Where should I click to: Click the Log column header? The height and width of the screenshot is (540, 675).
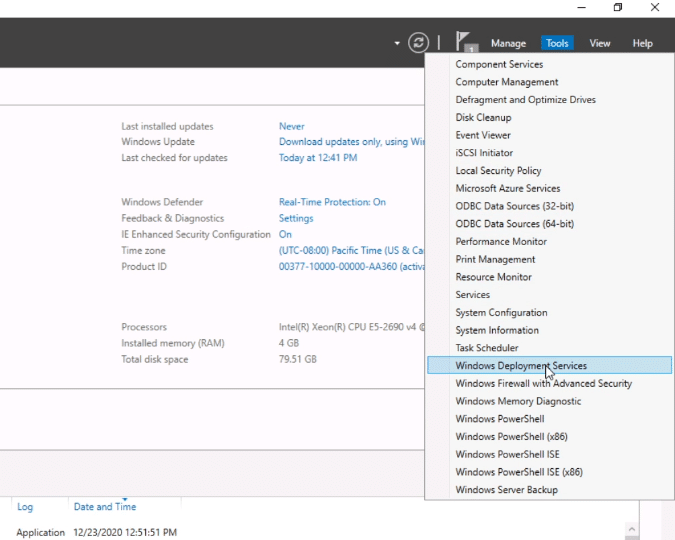pyautogui.click(x=25, y=507)
